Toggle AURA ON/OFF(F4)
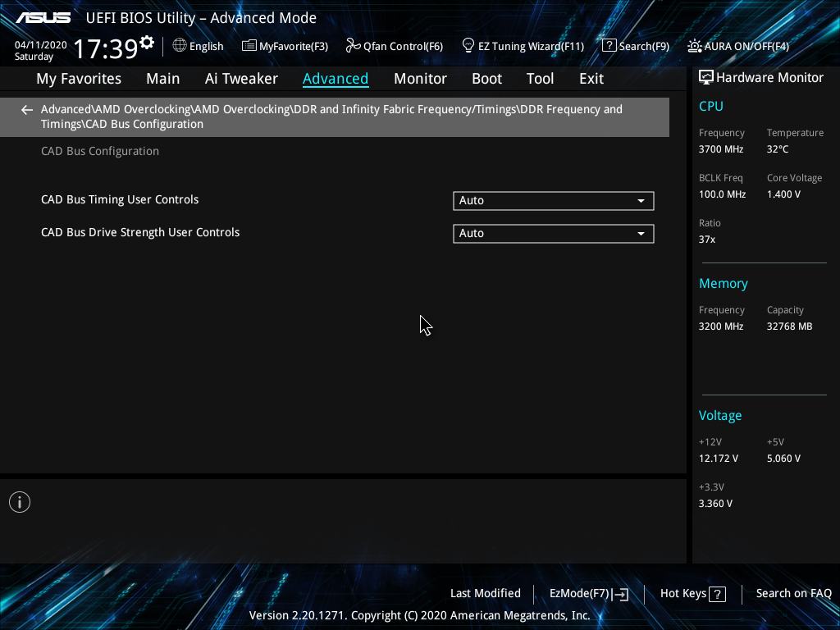 [x=738, y=46]
